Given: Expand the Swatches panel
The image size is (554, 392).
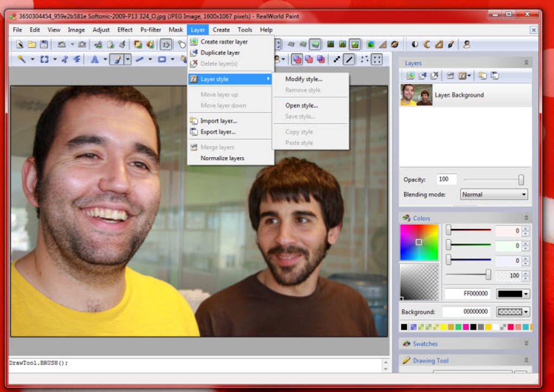Looking at the screenshot, I should point(526,343).
